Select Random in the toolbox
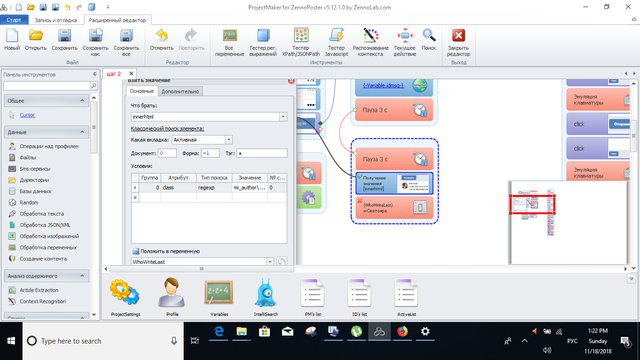640x360 pixels. (x=29, y=202)
